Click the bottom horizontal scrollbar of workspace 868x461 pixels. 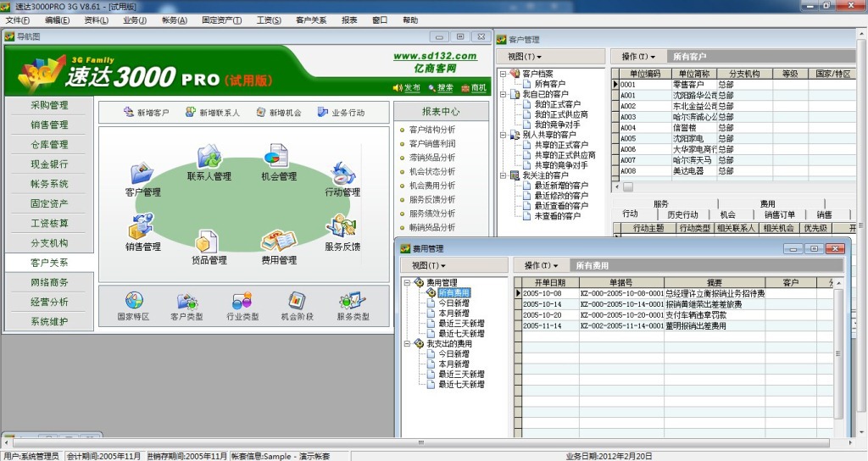[x=420, y=442]
